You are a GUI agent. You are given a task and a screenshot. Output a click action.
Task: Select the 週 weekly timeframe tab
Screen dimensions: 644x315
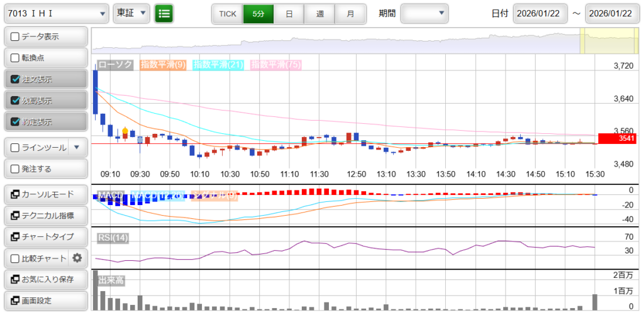click(319, 13)
